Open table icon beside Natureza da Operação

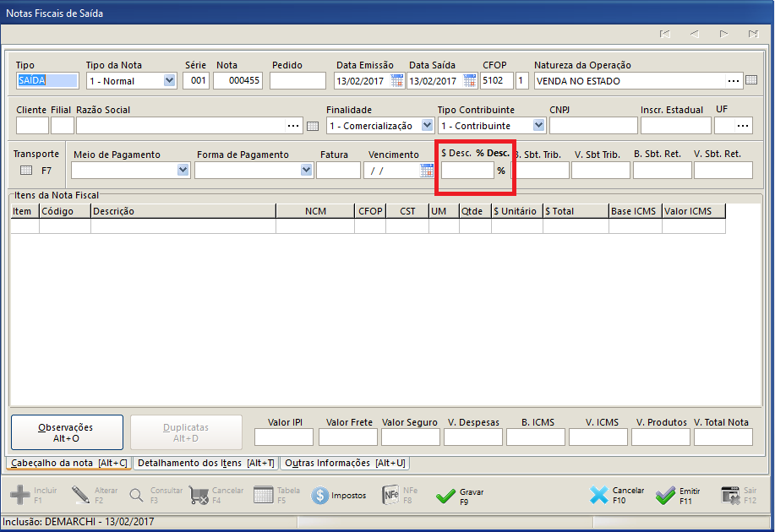click(x=751, y=80)
